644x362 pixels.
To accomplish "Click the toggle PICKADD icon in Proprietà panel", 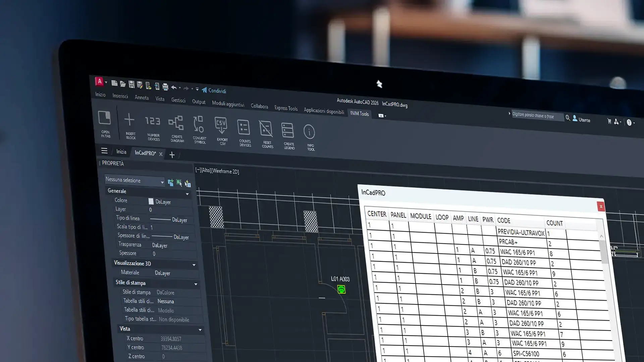I will pos(170,182).
